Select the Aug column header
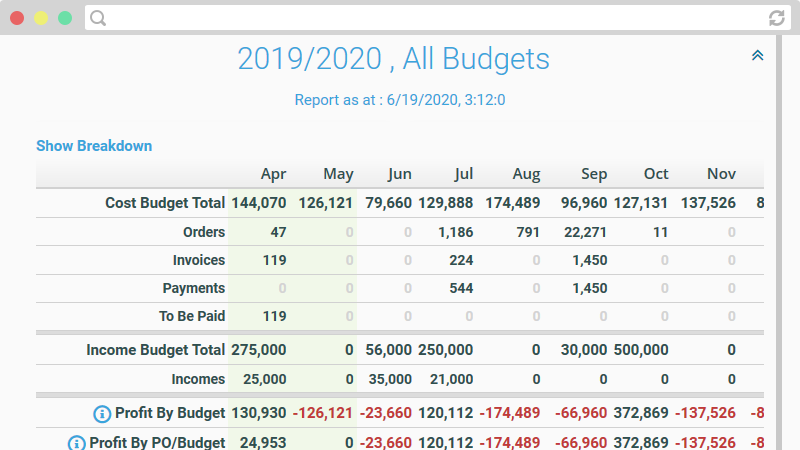 click(527, 174)
